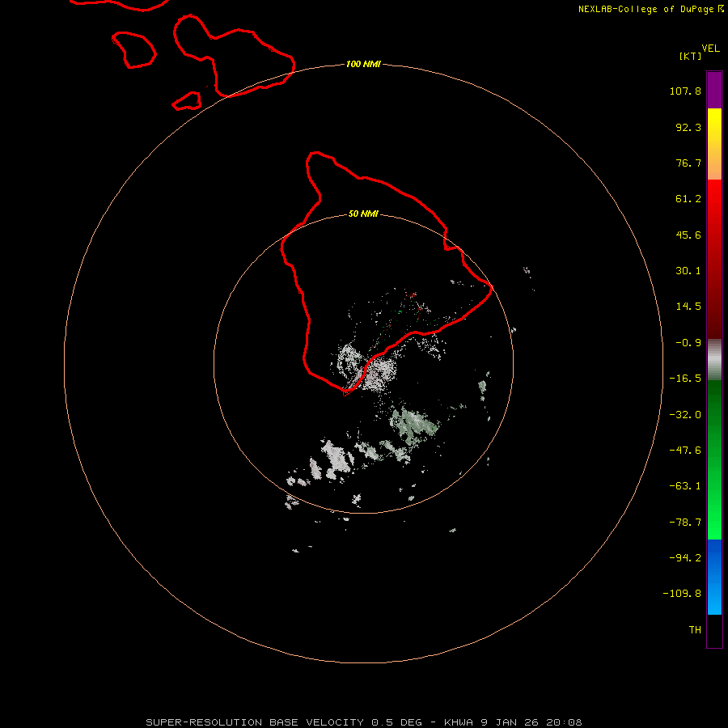Image resolution: width=728 pixels, height=728 pixels.
Task: Click the -78.7 velocity scale value
Action: pos(685,523)
